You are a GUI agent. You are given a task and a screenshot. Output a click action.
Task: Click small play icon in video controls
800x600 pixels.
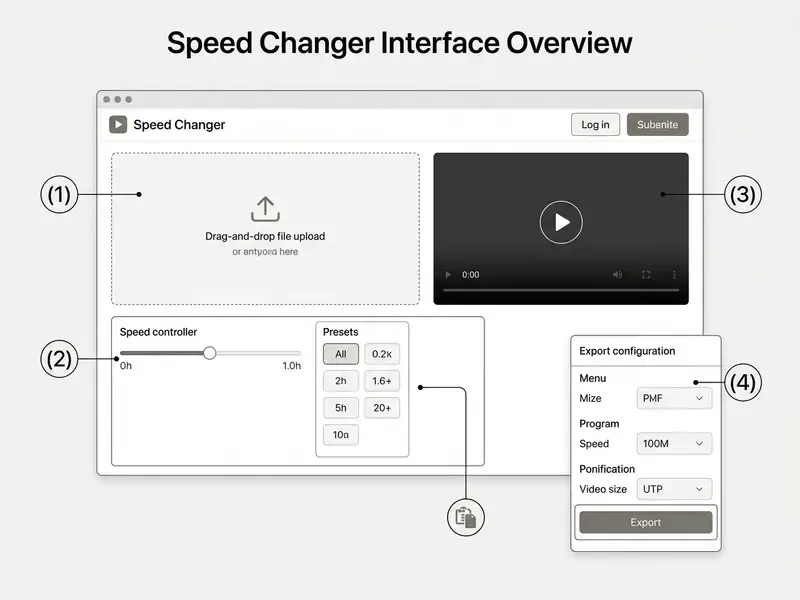click(448, 274)
